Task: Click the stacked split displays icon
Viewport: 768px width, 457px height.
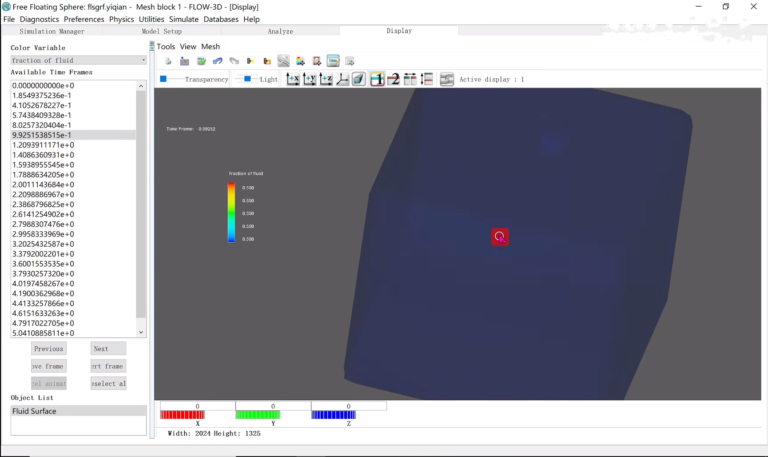Action: (x=427, y=79)
